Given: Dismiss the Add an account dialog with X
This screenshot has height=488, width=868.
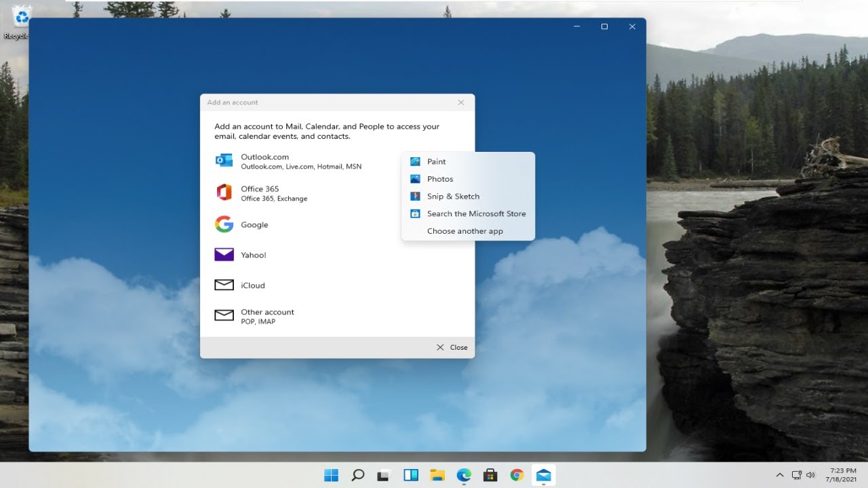Looking at the screenshot, I should (x=461, y=102).
